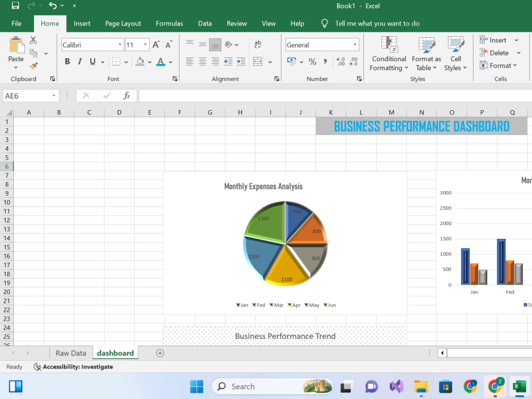Expand the Paste options arrow
532x399 pixels.
pyautogui.click(x=15, y=68)
